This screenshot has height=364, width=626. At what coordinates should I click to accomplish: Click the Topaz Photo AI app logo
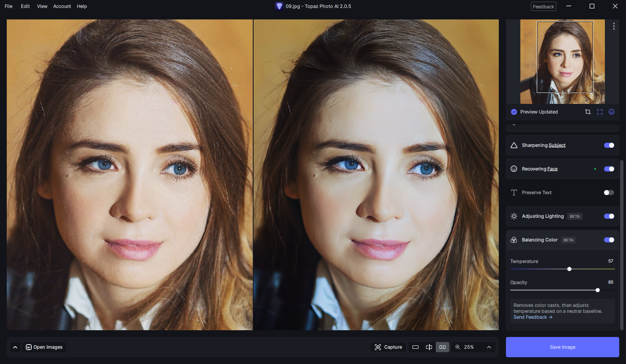point(279,6)
